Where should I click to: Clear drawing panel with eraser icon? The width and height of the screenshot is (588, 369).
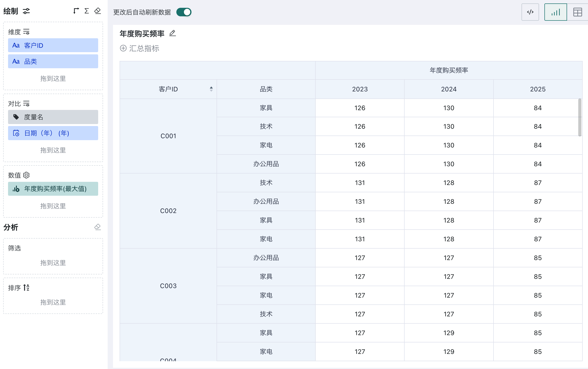click(x=97, y=11)
